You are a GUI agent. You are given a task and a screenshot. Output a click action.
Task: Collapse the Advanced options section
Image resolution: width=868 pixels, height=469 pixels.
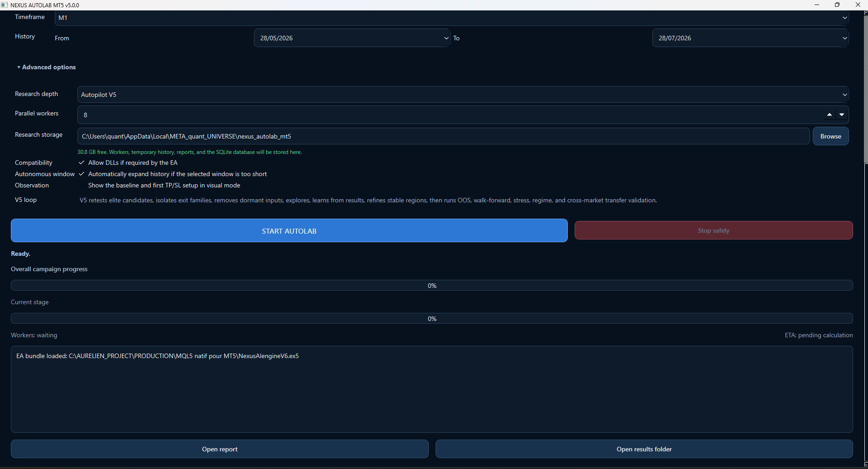46,67
